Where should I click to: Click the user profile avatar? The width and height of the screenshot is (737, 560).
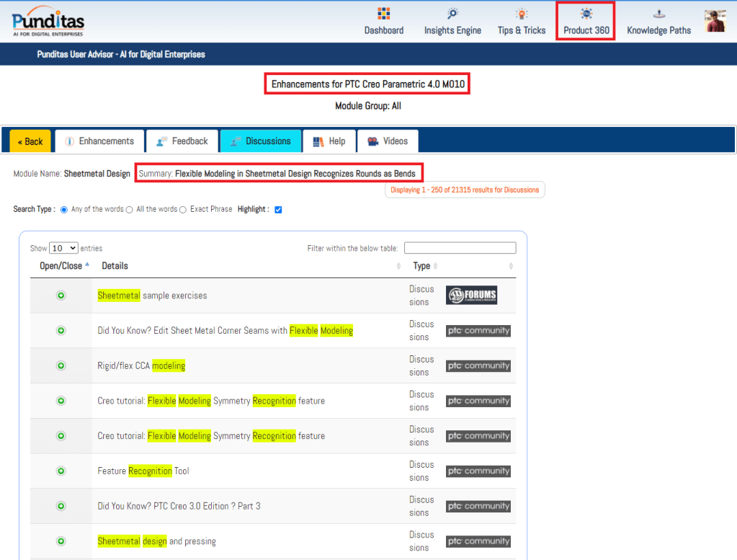(x=715, y=21)
